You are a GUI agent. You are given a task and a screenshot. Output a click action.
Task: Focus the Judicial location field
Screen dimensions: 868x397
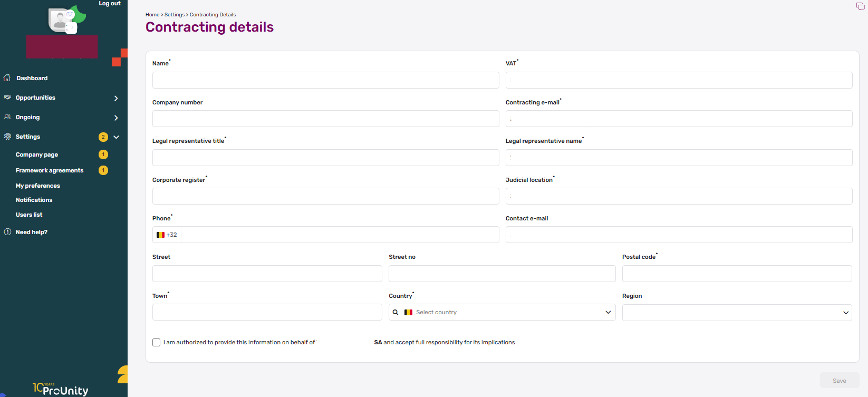679,196
